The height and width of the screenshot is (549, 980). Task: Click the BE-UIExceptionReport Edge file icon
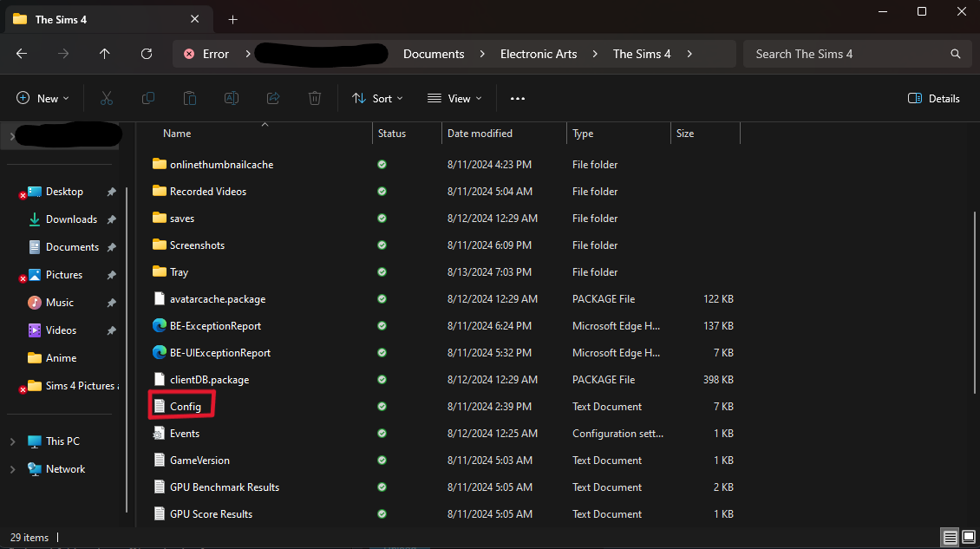pos(160,352)
